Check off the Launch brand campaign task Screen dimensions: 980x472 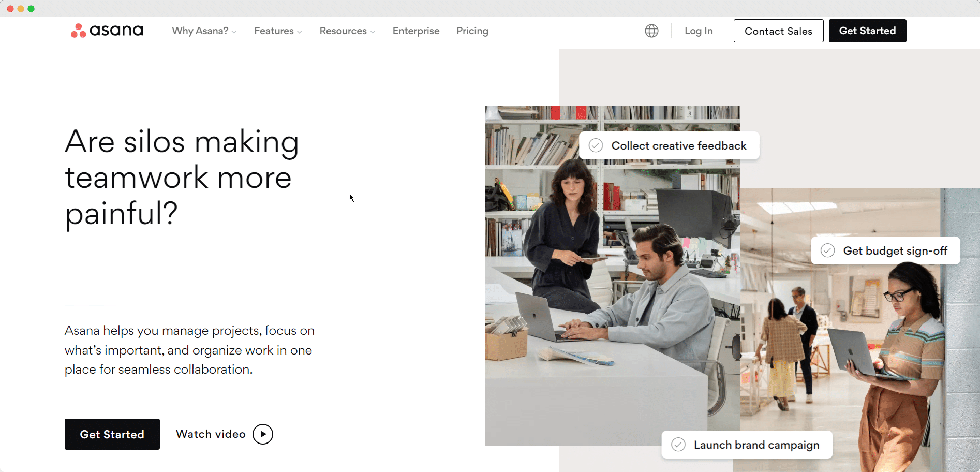click(678, 445)
